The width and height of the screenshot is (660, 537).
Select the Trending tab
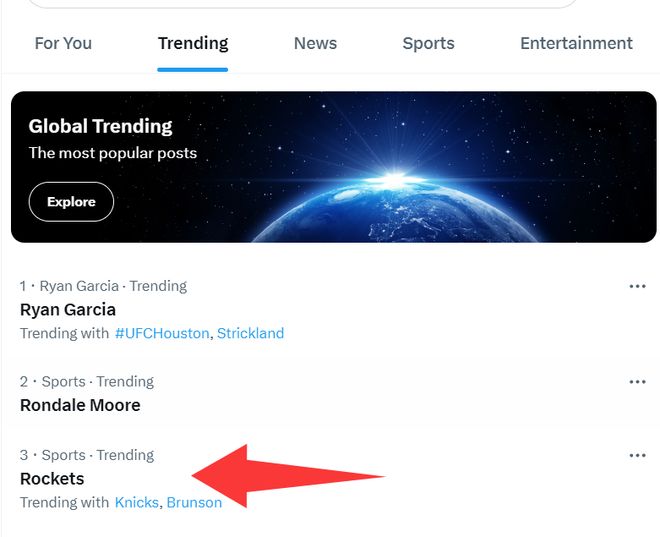pyautogui.click(x=193, y=44)
